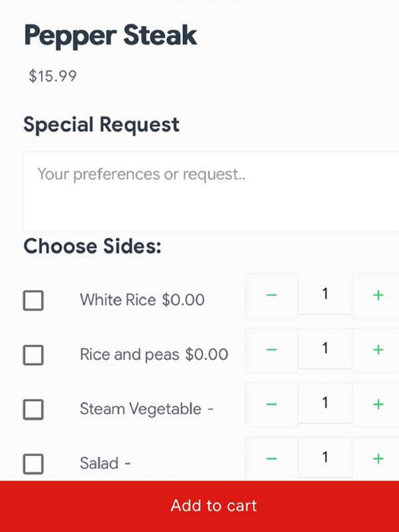Reduce Steam Vegetable quantity by one

coord(272,405)
